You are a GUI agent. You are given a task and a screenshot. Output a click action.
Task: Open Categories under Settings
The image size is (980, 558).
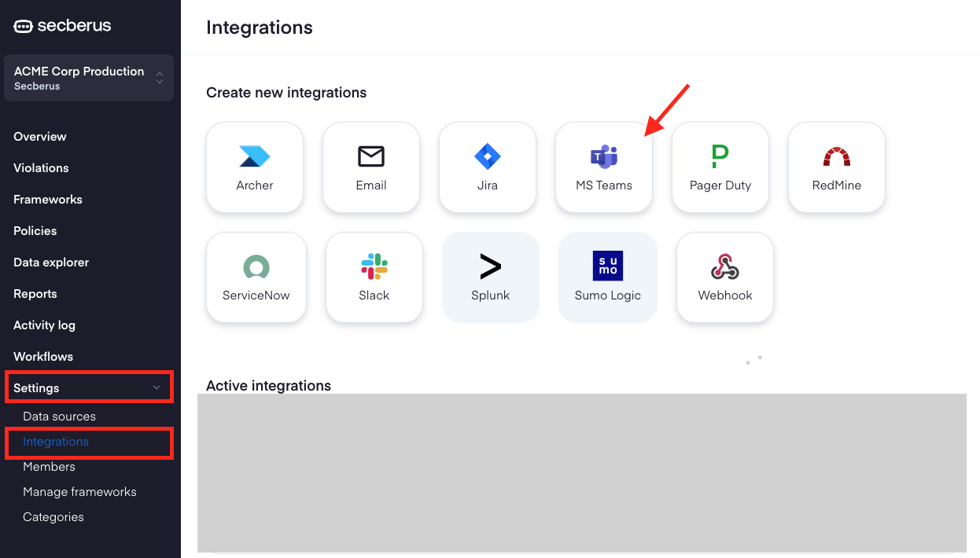click(x=53, y=517)
